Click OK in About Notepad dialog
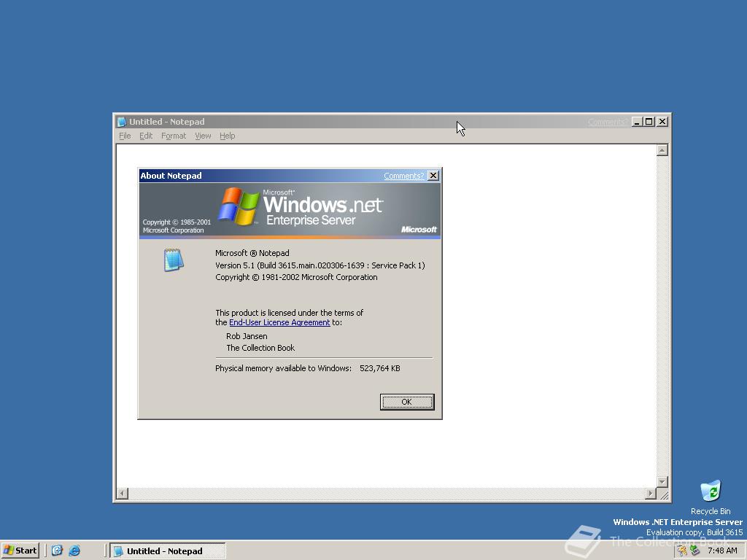Screen dimensions: 747x560 tap(407, 402)
